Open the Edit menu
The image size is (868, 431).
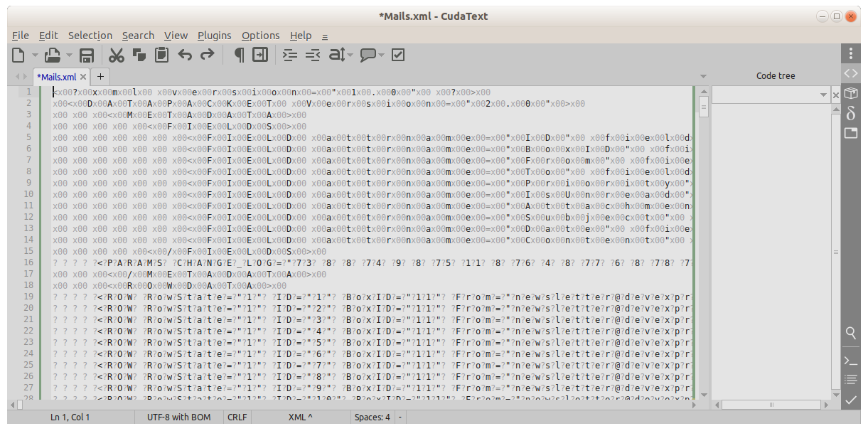(x=48, y=36)
